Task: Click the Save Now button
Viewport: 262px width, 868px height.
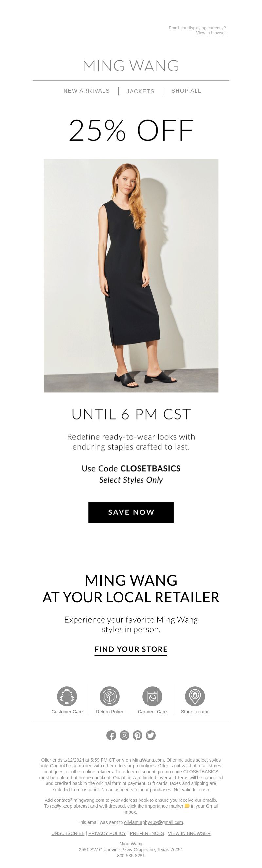Action: (x=131, y=512)
